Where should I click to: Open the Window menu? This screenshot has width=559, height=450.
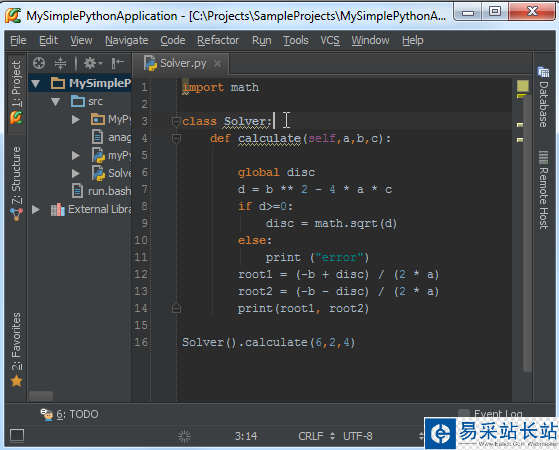point(370,40)
